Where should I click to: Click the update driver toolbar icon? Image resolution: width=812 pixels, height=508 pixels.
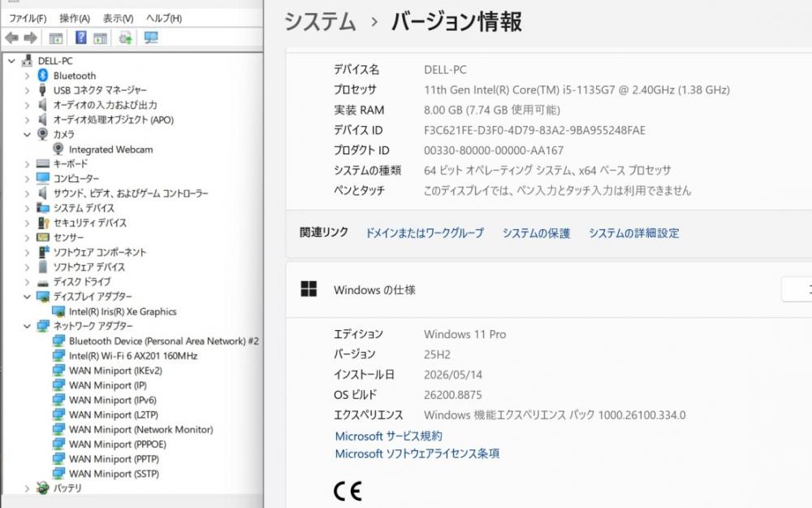coord(125,37)
